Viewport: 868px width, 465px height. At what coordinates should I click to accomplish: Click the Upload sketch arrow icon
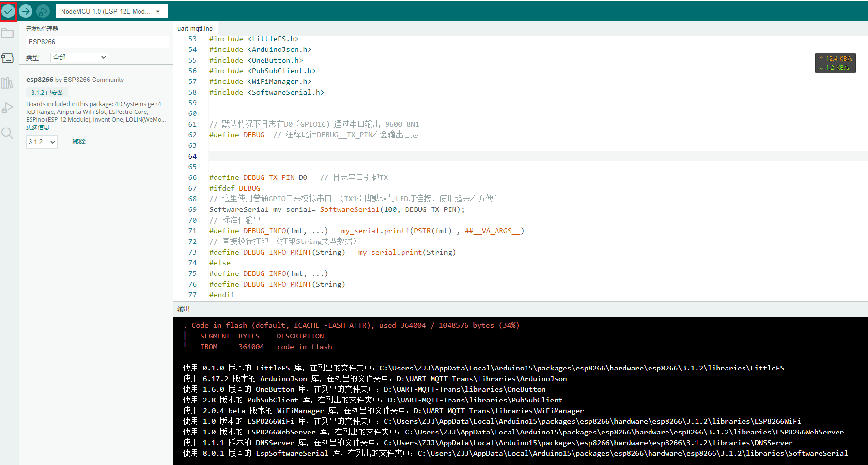point(25,11)
